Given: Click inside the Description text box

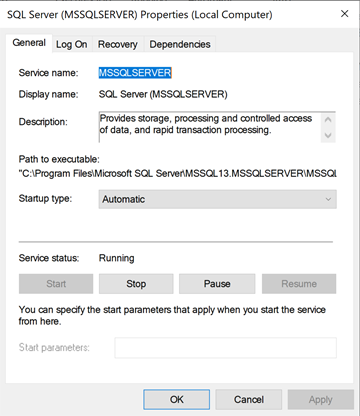Looking at the screenshot, I should tap(217, 127).
